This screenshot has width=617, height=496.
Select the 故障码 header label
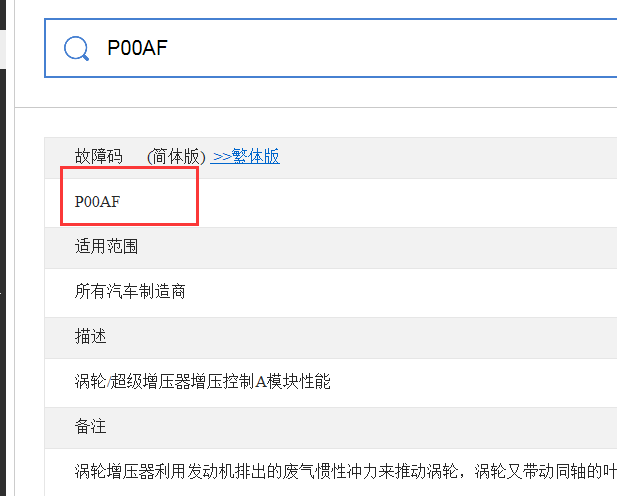[99, 156]
